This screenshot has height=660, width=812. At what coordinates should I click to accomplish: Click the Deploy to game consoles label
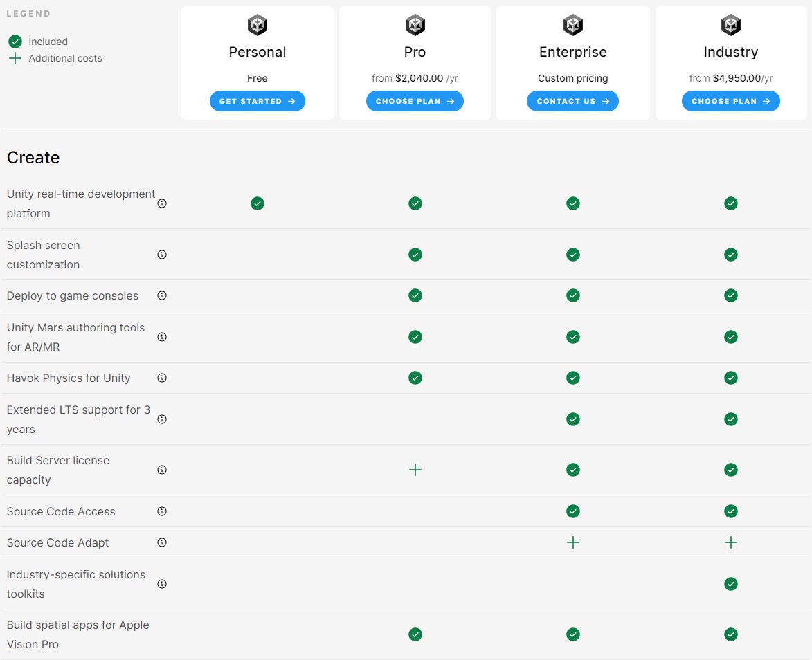pyautogui.click(x=73, y=295)
